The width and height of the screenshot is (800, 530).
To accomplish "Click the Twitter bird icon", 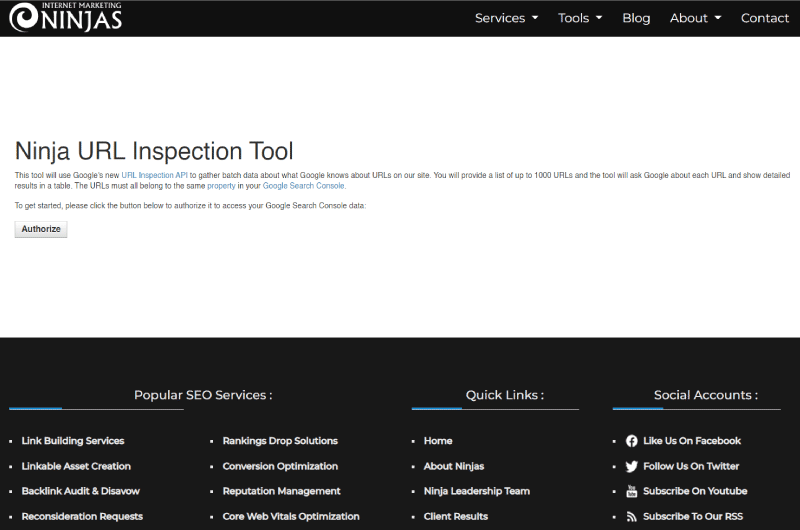I will pos(632,466).
